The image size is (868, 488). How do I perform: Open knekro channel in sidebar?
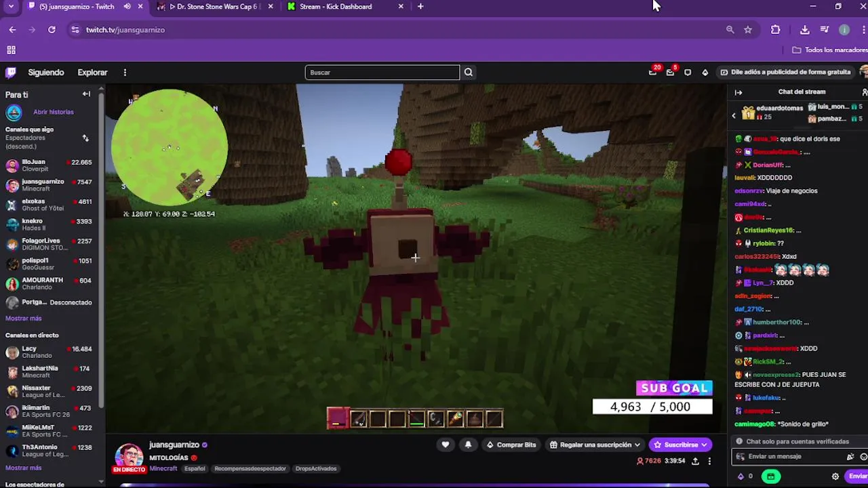(x=49, y=224)
